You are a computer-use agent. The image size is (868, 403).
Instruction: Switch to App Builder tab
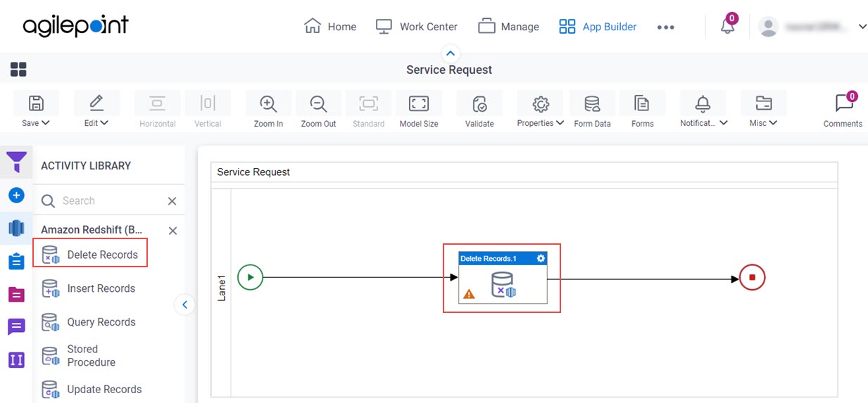(598, 27)
